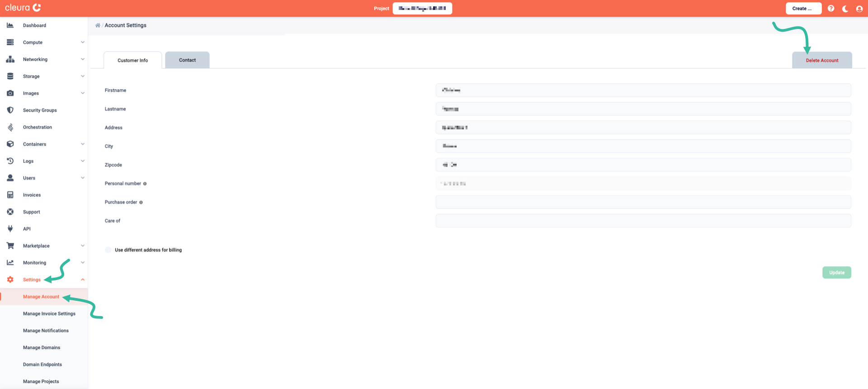Go to Dashboard label
Screen dimensions: 868x389
(34, 25)
